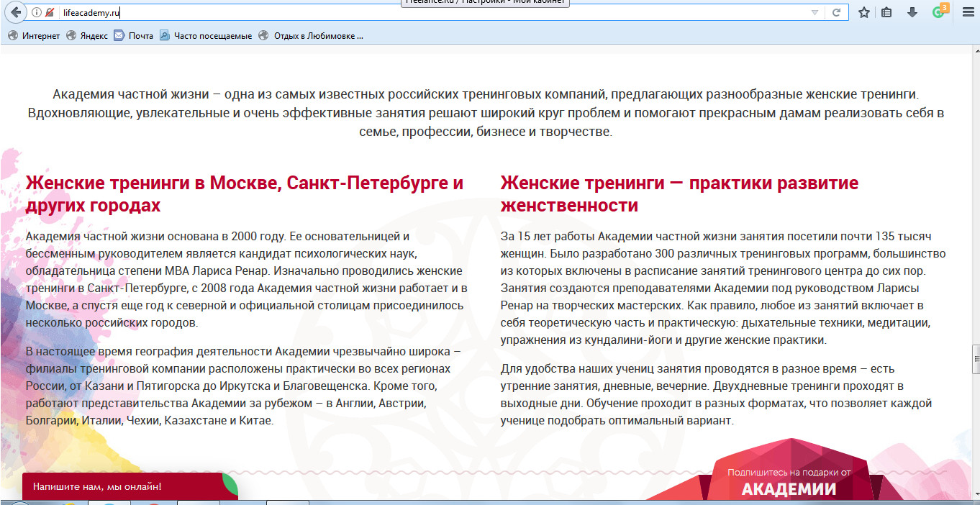This screenshot has height=505, width=980.
Task: Click the Женские тренинги в Москве heading
Action: point(244,194)
